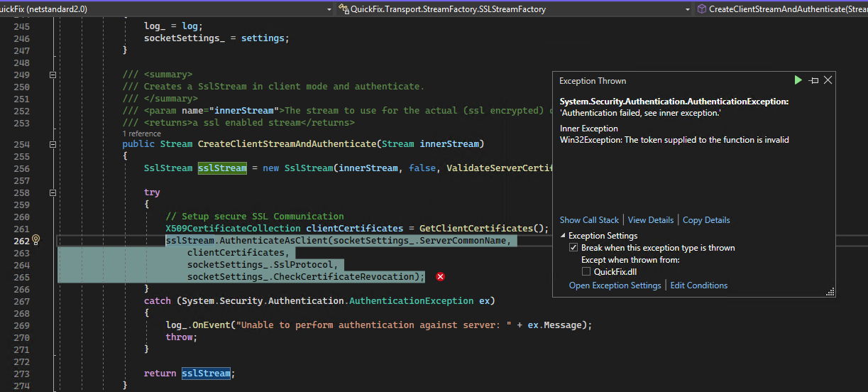Open the CreateClientStreamAndAuthenticate member dropdown

[781, 9]
